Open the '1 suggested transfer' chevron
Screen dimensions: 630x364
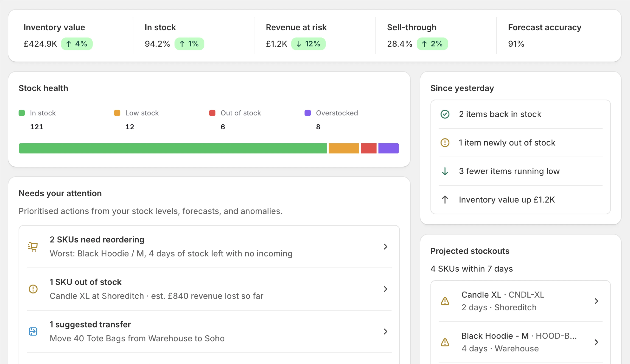pyautogui.click(x=386, y=331)
